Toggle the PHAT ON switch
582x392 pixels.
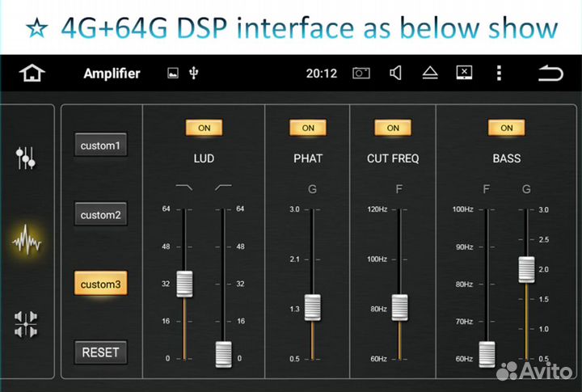click(307, 128)
